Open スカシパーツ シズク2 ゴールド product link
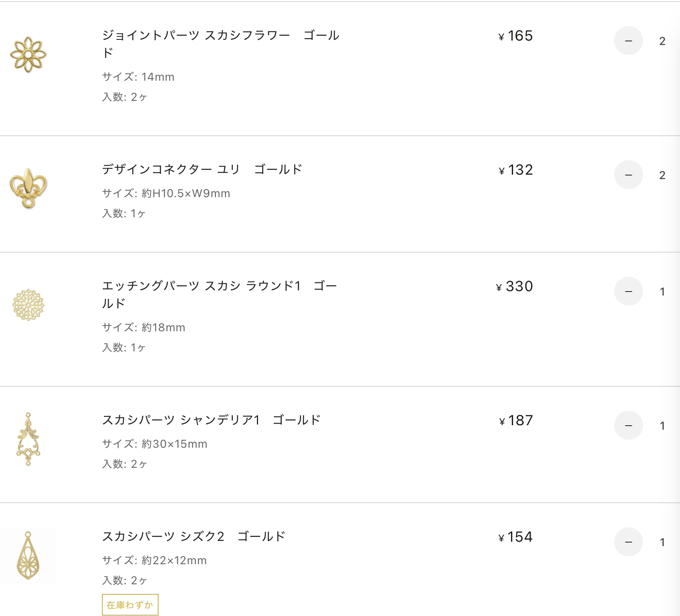Viewport: 680px width, 616px height. pos(193,536)
